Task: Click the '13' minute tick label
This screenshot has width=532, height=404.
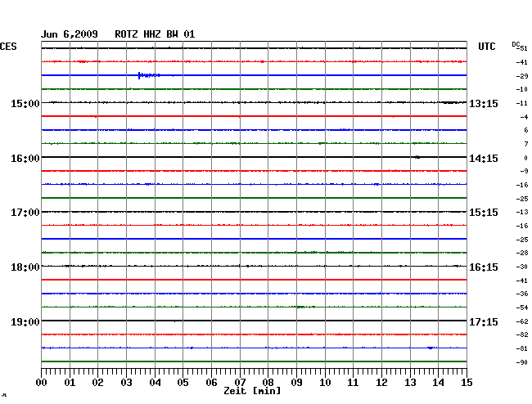Action: (x=410, y=383)
